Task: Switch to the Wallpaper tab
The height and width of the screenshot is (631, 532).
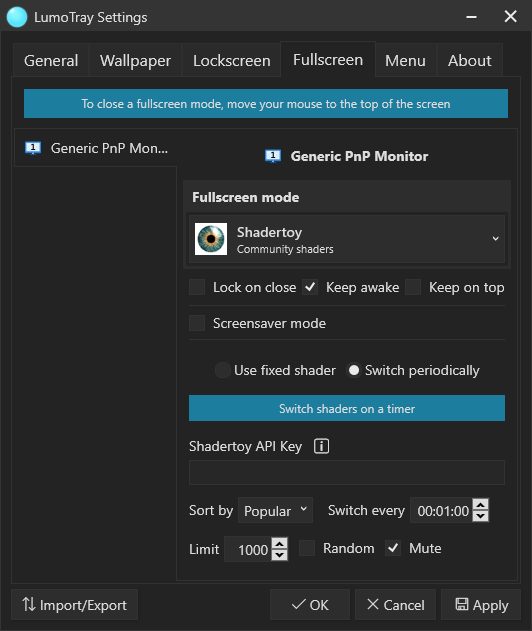Action: (x=135, y=61)
